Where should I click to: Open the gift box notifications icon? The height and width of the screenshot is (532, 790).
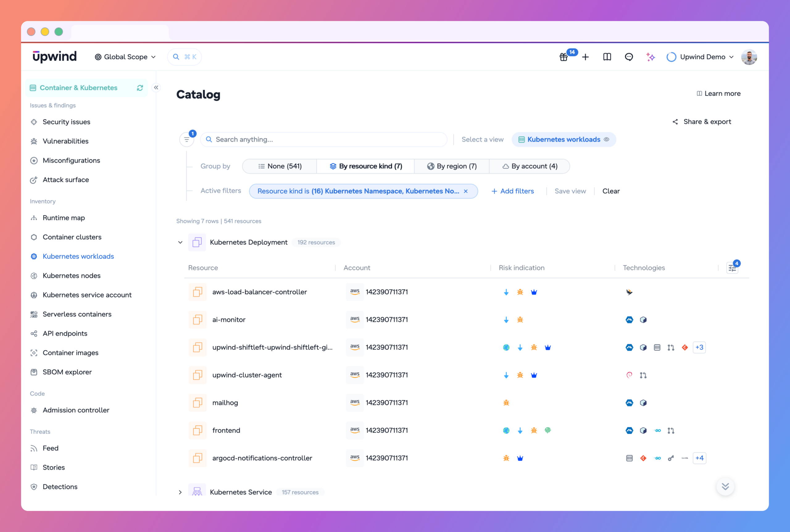(563, 57)
